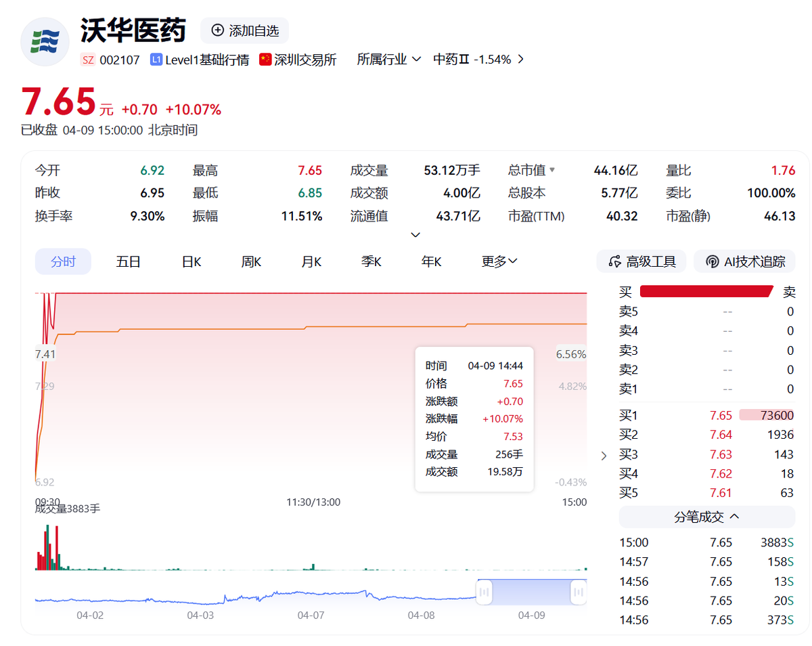Viewport: 812px width, 646px height.
Task: Click the 高级工具 tool icon
Action: tap(615, 261)
